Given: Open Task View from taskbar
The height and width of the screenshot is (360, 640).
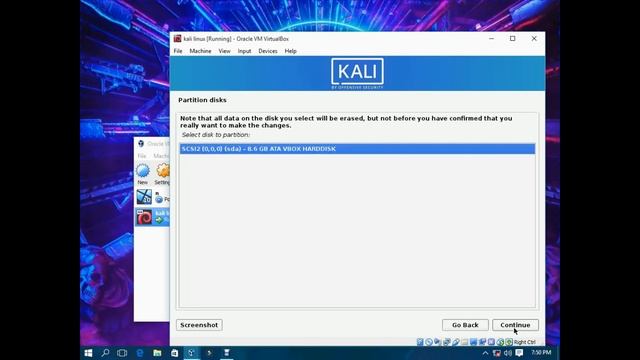Looking at the screenshot, I should 122,353.
